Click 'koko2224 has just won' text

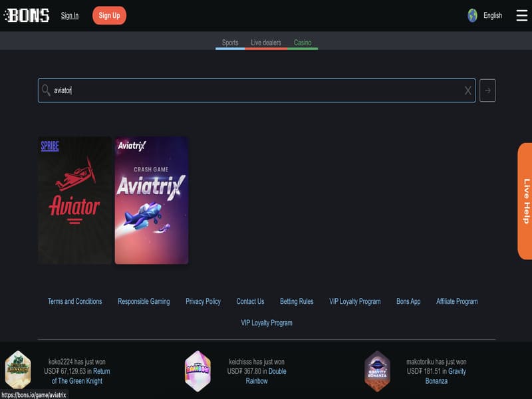(x=77, y=362)
